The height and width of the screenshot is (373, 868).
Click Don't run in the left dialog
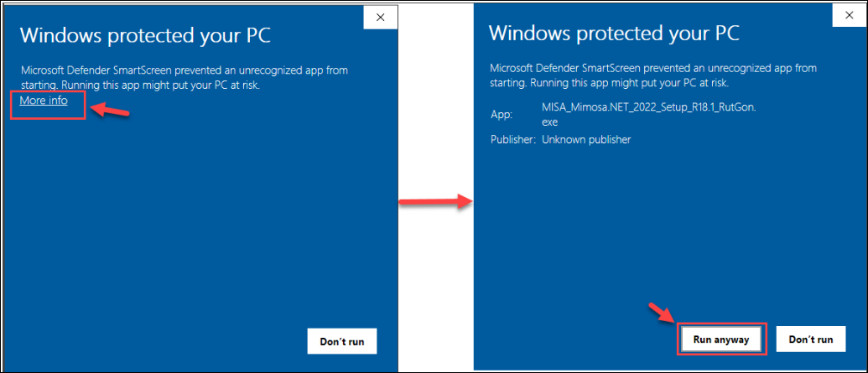tap(342, 341)
